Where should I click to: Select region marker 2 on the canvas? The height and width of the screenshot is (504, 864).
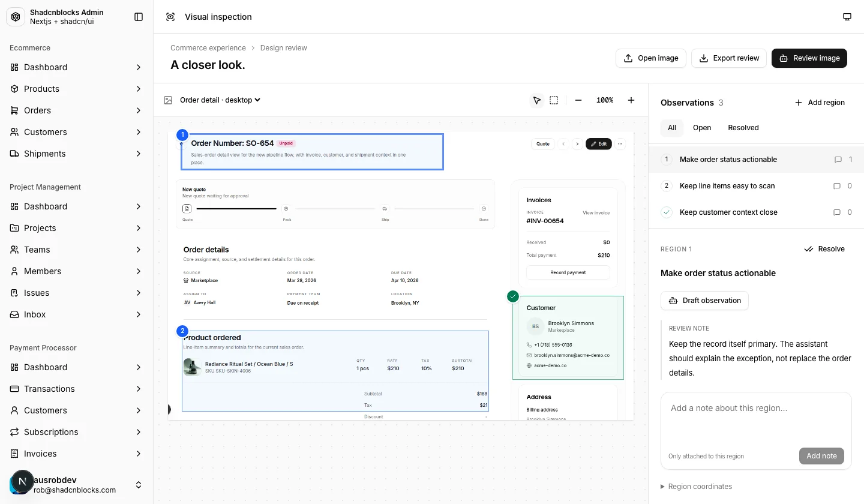tap(183, 331)
